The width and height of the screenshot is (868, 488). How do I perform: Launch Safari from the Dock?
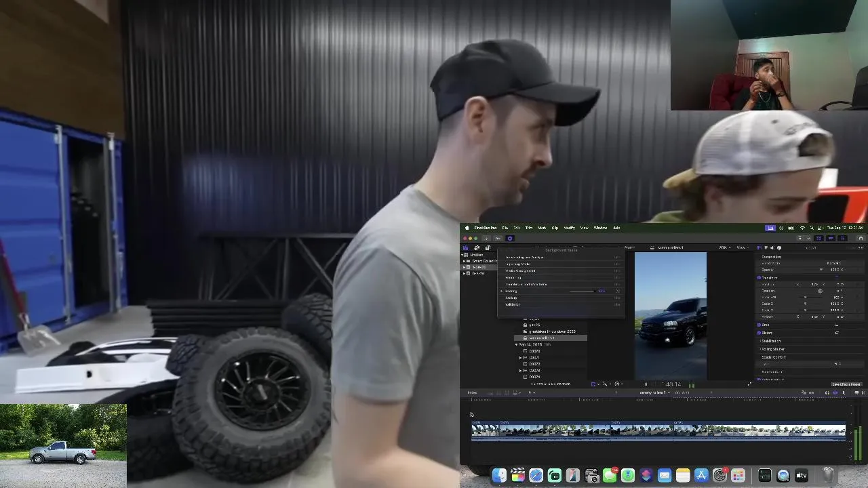click(x=536, y=475)
